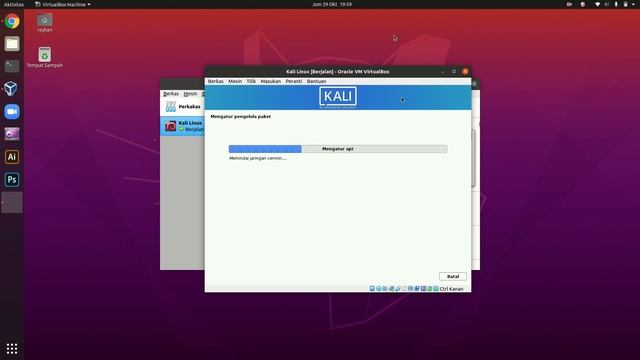The height and width of the screenshot is (360, 640).
Task: Click the keyboard capture icon beside Ctrl Kanan
Action: (436, 289)
